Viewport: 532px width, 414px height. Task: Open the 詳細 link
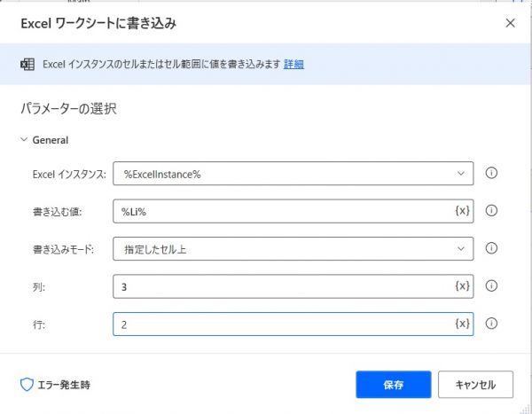click(x=293, y=65)
